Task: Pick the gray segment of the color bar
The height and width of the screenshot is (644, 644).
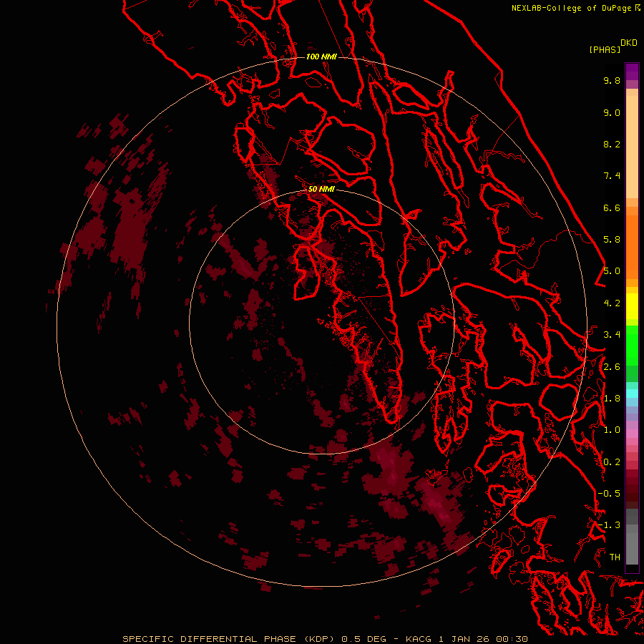Action: [632, 536]
